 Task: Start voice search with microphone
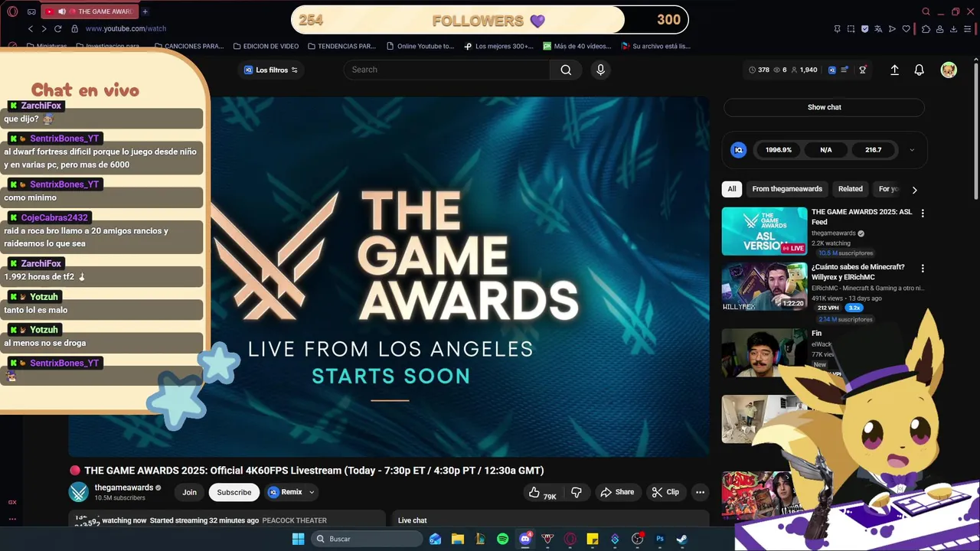600,70
